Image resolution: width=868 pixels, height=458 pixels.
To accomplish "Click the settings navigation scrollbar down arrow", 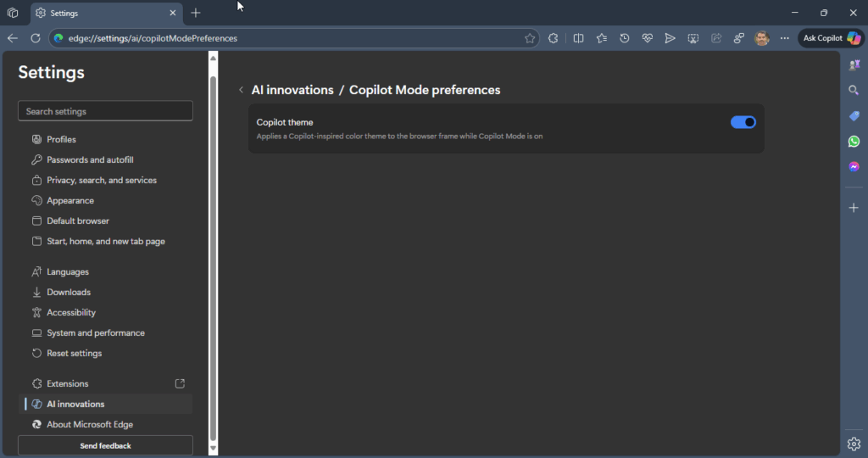I will pyautogui.click(x=213, y=448).
